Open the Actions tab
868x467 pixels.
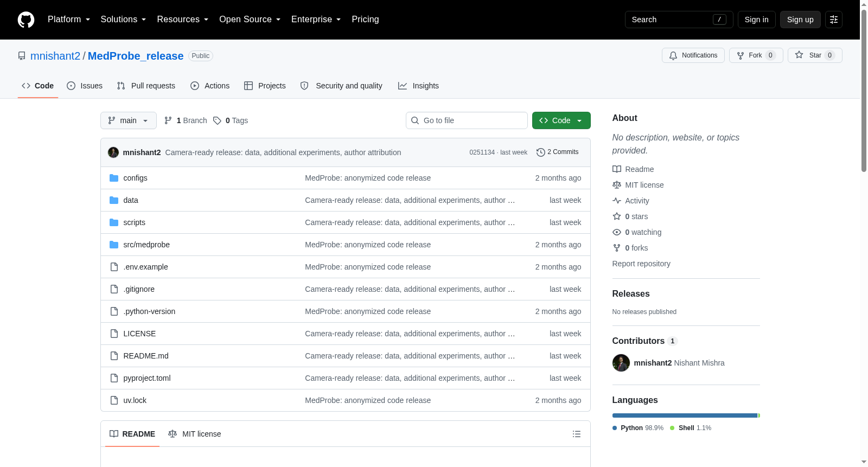[x=210, y=86]
